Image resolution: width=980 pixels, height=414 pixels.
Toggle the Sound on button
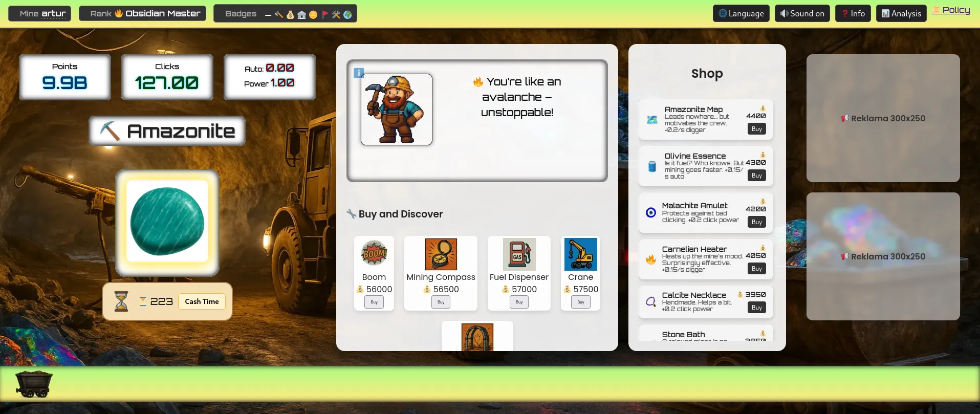(x=802, y=13)
